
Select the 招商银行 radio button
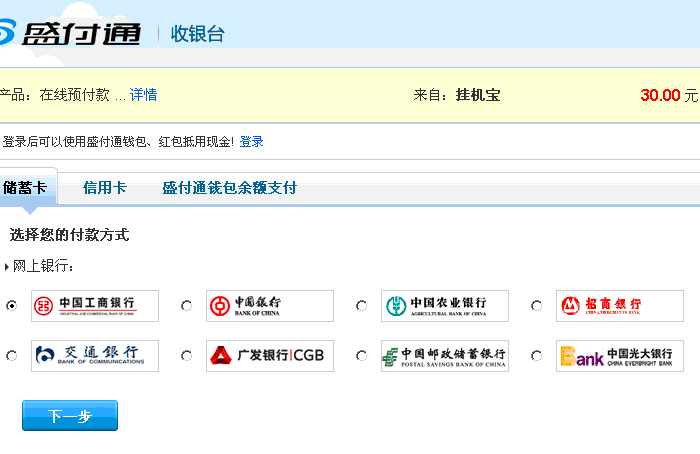[537, 306]
